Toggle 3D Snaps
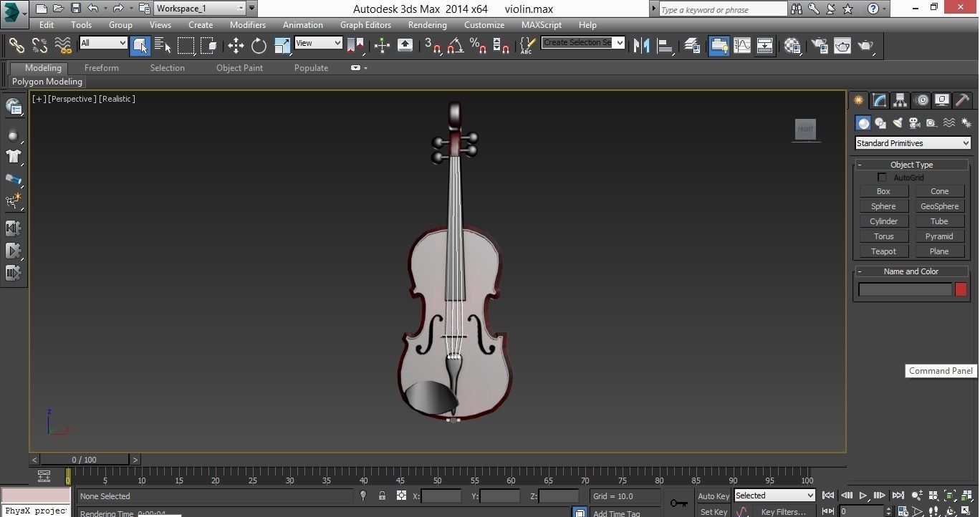This screenshot has width=980, height=517. (x=433, y=46)
